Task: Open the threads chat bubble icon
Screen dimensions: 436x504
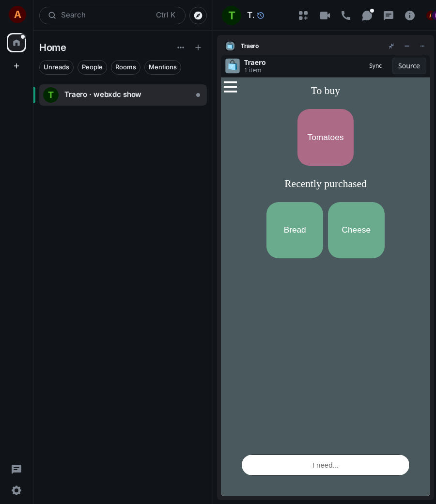Action: click(367, 16)
